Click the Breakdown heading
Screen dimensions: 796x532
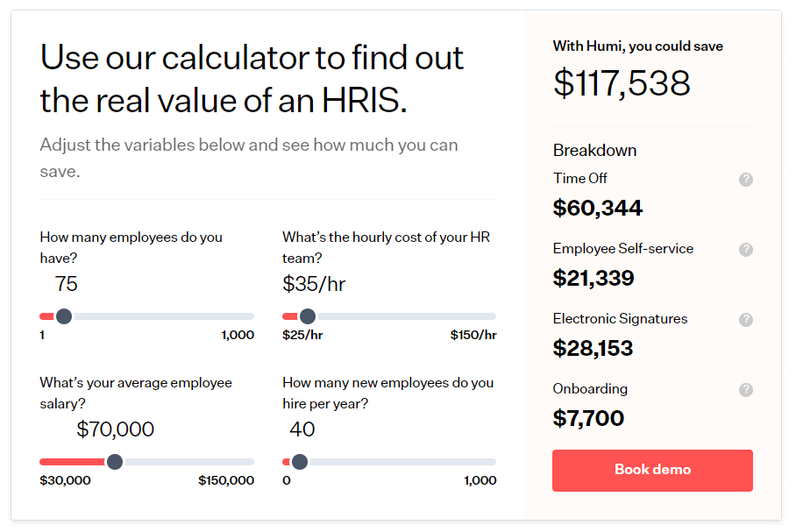(594, 150)
